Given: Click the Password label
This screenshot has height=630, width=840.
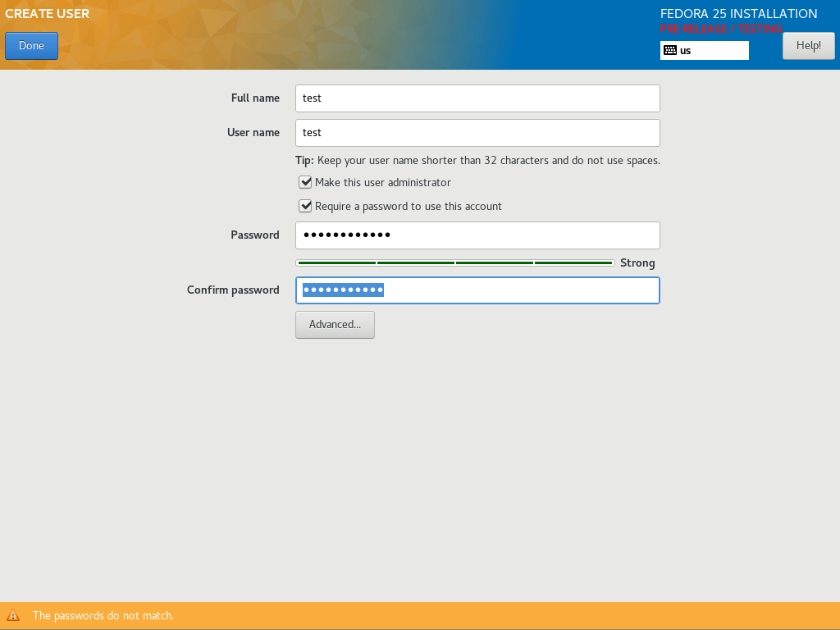Looking at the screenshot, I should [x=255, y=235].
